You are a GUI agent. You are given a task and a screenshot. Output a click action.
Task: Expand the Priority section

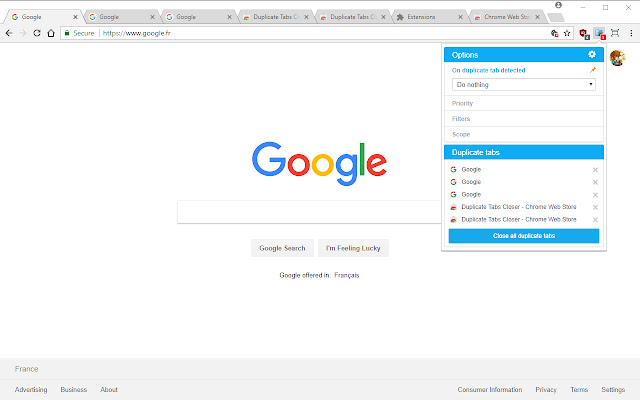tap(524, 103)
